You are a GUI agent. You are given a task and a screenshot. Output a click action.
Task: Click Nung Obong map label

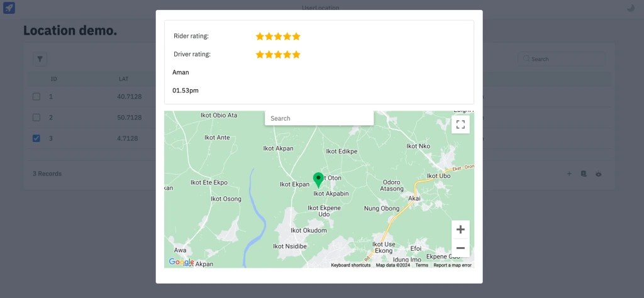382,209
